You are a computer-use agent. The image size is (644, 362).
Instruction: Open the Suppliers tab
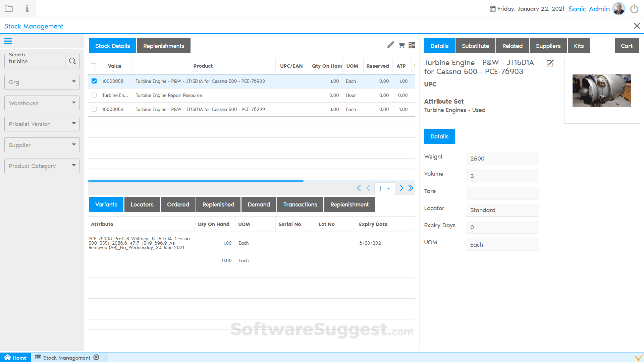pos(548,46)
